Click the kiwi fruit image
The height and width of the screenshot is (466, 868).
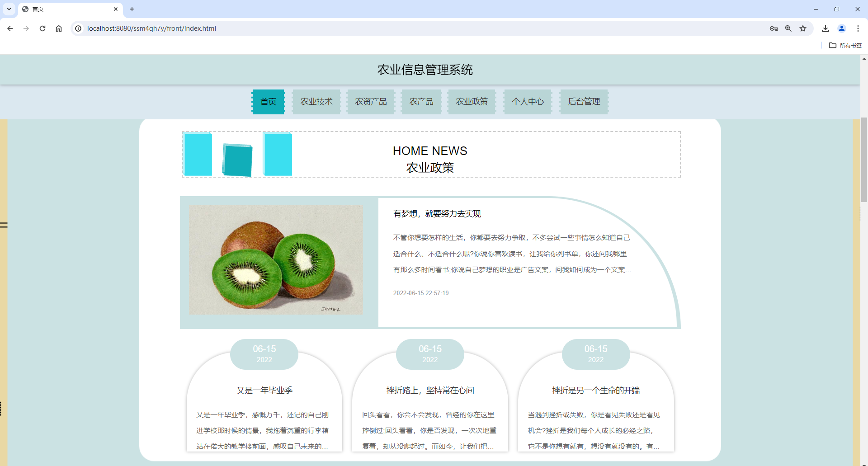275,259
